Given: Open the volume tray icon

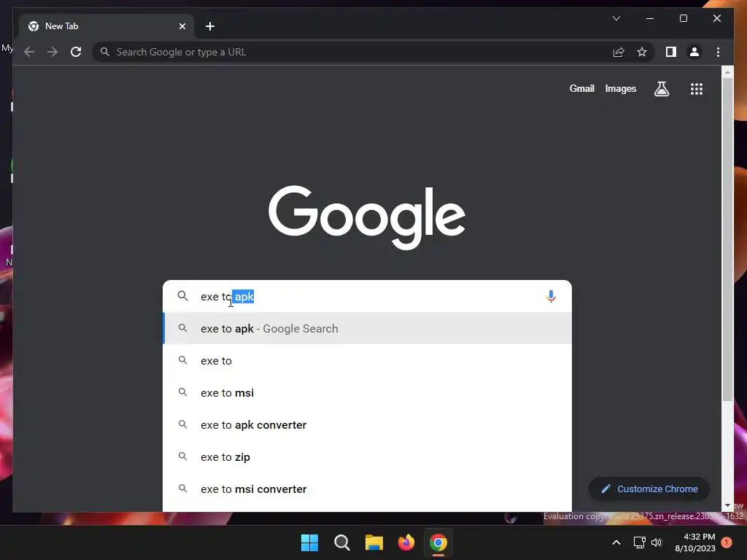Looking at the screenshot, I should point(657,542).
